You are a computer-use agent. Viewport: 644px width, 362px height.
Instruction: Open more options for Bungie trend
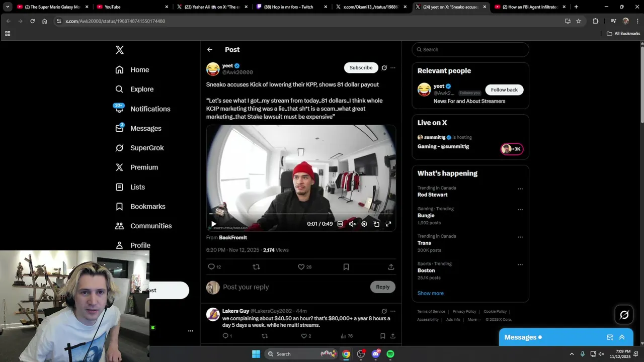520,210
